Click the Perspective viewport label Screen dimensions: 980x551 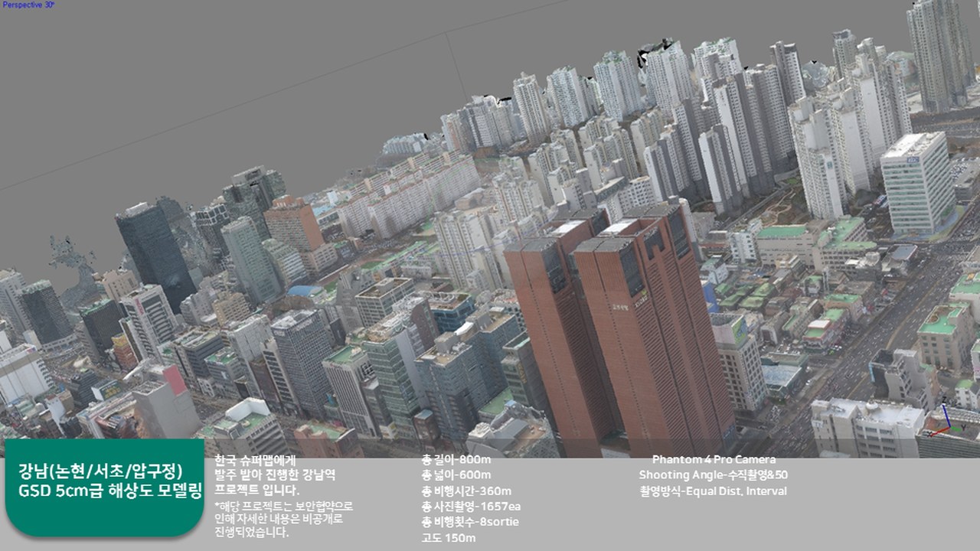[28, 5]
